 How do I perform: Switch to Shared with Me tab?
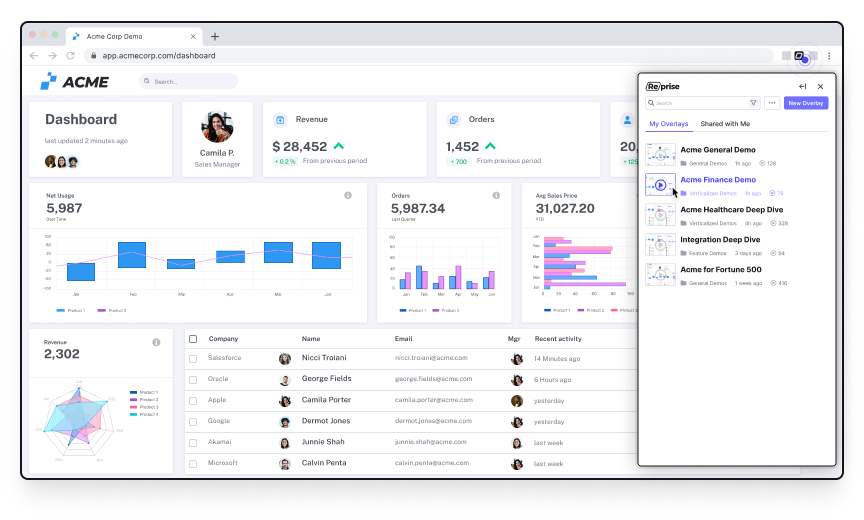point(725,124)
